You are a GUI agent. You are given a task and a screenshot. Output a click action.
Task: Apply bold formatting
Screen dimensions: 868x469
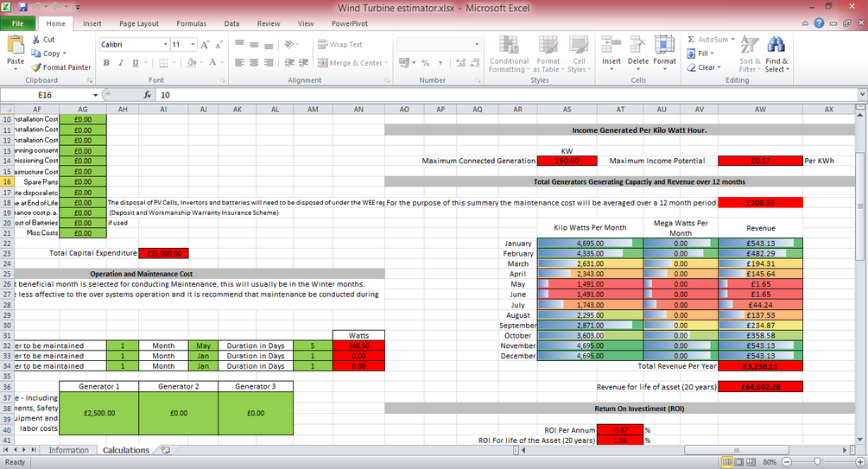click(x=106, y=62)
